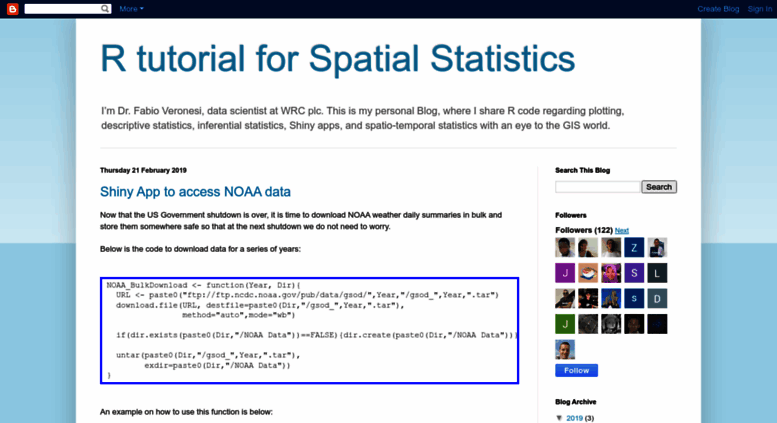Click the blue Follow button
The width and height of the screenshot is (777, 423).
coord(576,370)
